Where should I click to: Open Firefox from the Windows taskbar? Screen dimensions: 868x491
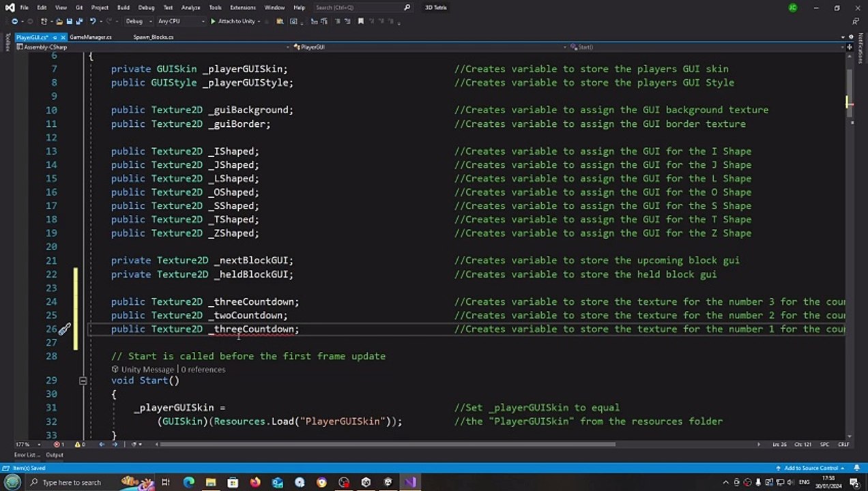point(255,482)
